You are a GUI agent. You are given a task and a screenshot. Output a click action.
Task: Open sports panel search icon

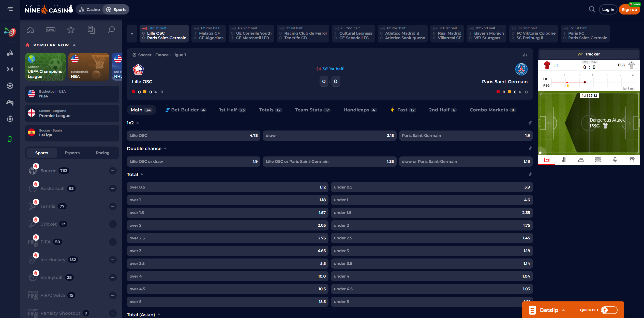coord(111,30)
